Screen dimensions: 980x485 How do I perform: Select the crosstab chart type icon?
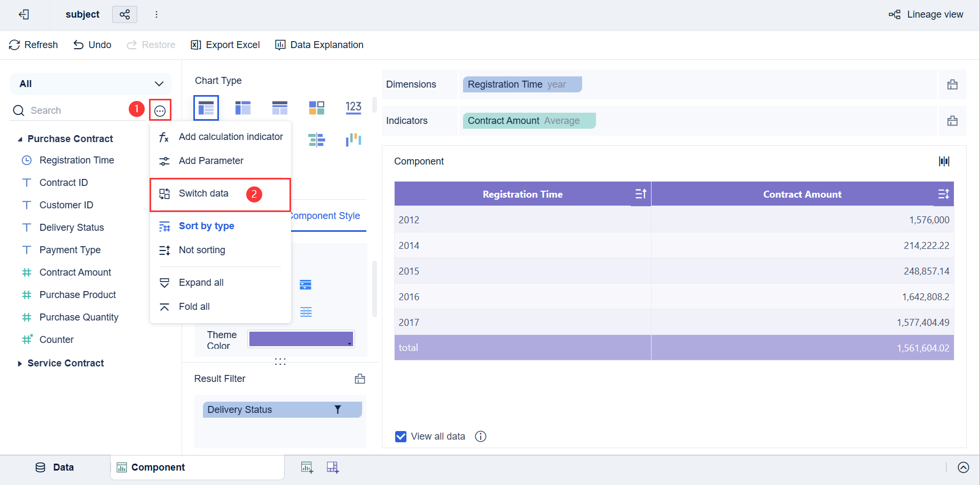[279, 107]
